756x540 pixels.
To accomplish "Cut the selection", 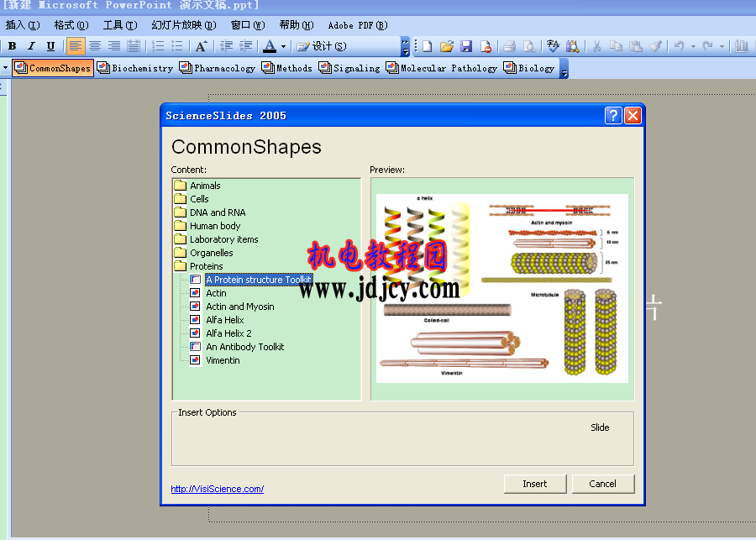I will pos(597,46).
